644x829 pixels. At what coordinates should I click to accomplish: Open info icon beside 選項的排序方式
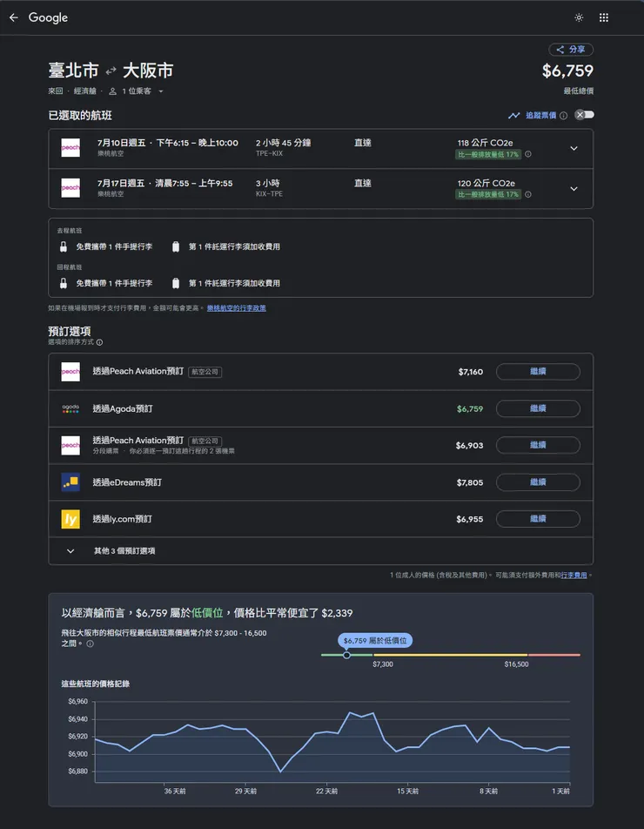pos(99,342)
